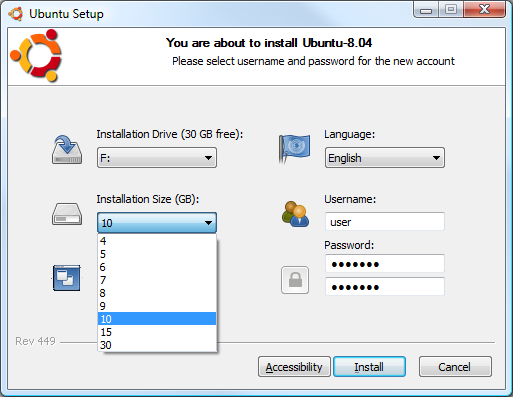
Task: Focus the Username text field
Action: [385, 222]
